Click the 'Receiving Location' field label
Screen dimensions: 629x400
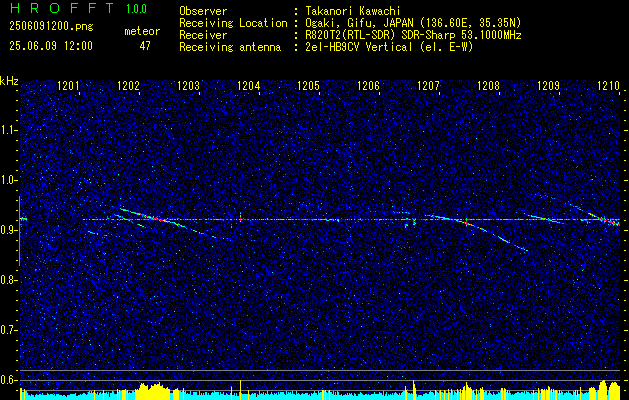233,23
